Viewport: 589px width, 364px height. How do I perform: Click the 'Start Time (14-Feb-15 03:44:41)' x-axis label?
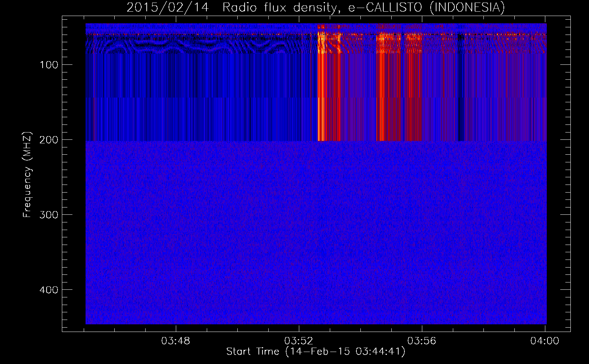[x=316, y=352]
